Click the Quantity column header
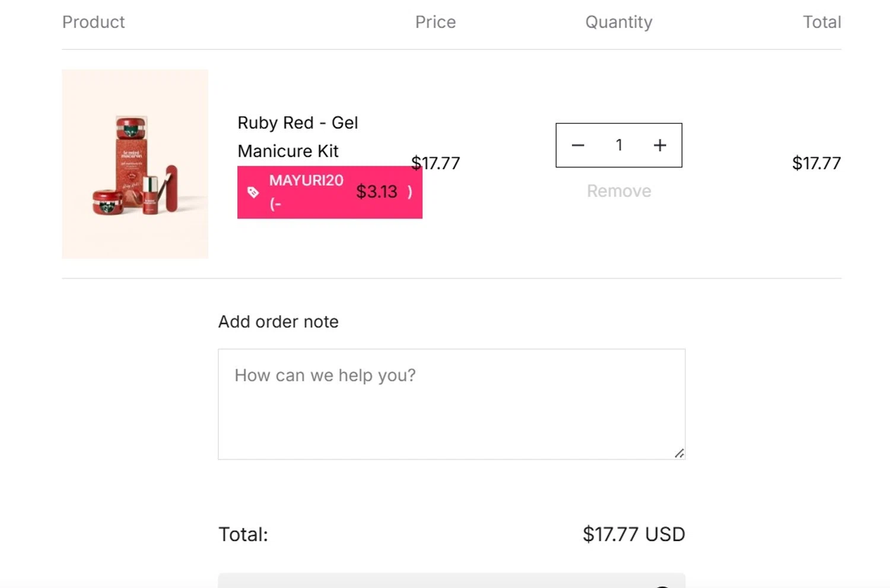Screen dimensions: 890x588 click(x=619, y=22)
